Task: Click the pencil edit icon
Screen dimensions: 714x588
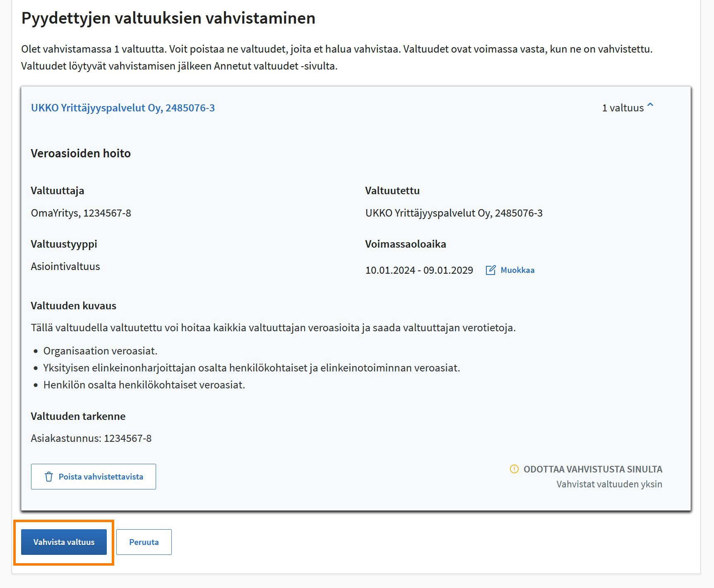Action: pos(490,270)
